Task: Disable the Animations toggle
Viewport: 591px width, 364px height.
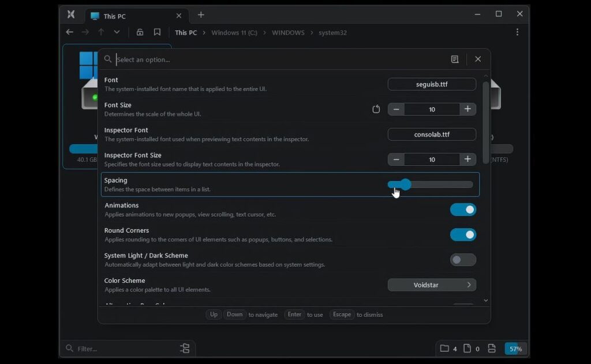Action: [463, 209]
